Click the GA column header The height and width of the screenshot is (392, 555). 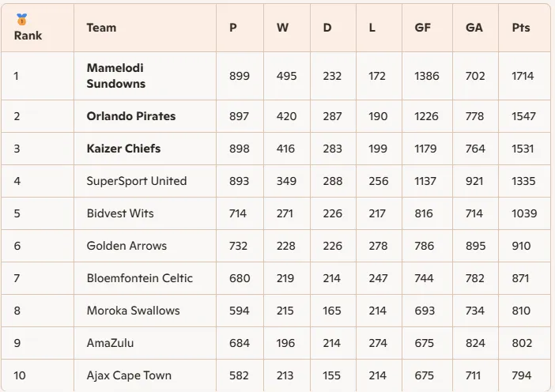474,28
